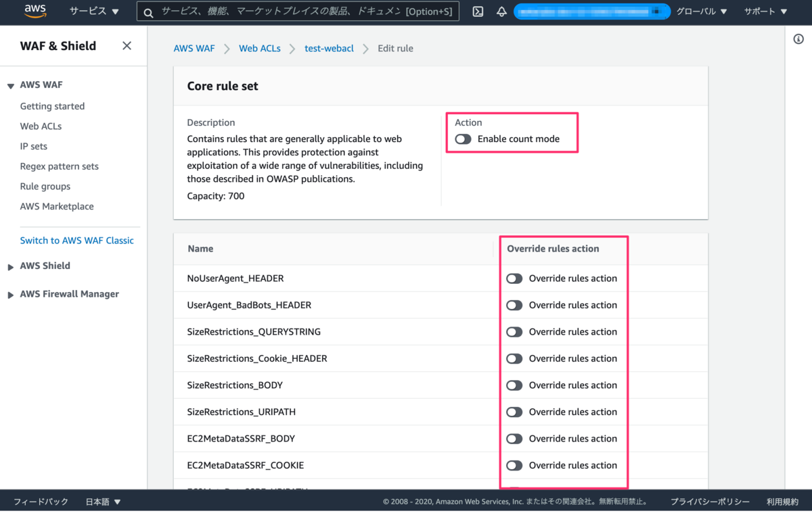This screenshot has width=812, height=526.
Task: Click the services search input field
Action: click(298, 11)
